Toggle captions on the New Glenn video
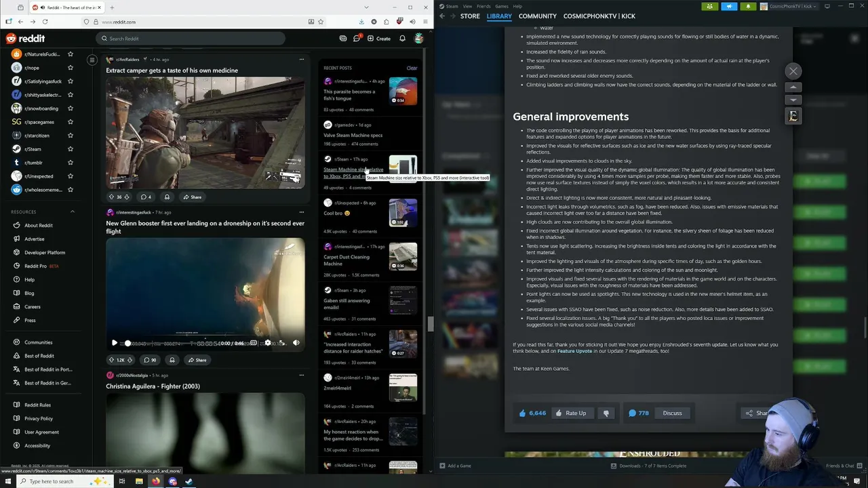 [x=254, y=343]
